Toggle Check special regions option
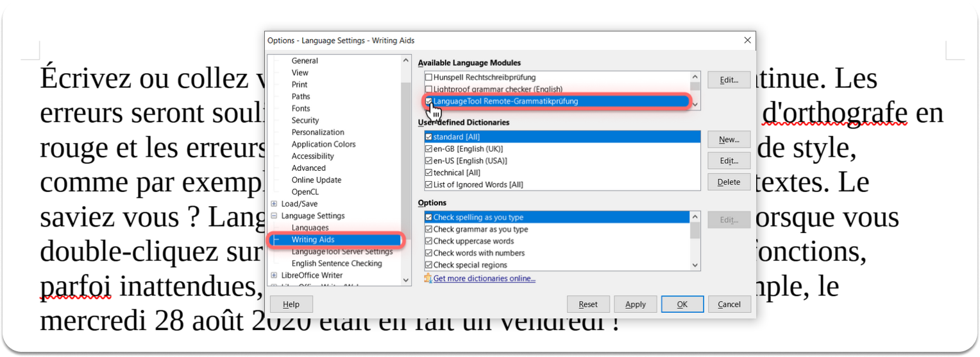This screenshot has height=357, width=980. click(x=428, y=265)
